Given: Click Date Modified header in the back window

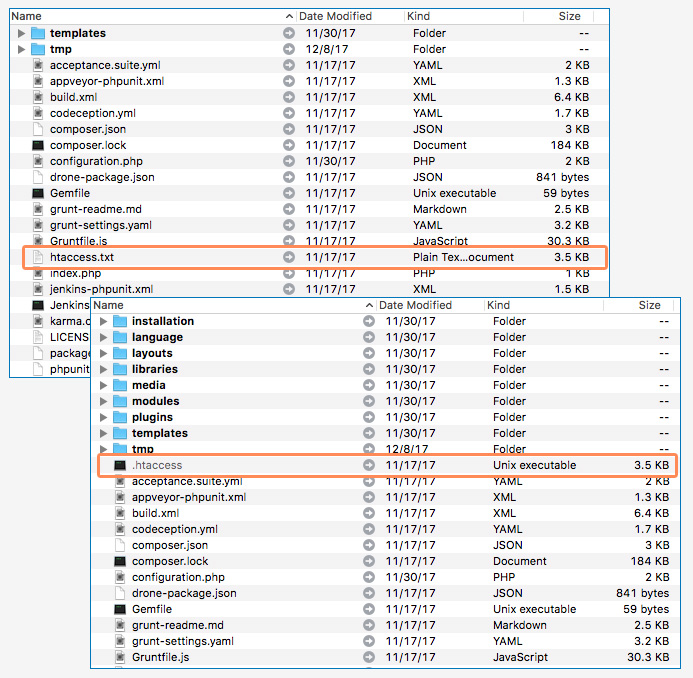Looking at the screenshot, I should point(335,16).
